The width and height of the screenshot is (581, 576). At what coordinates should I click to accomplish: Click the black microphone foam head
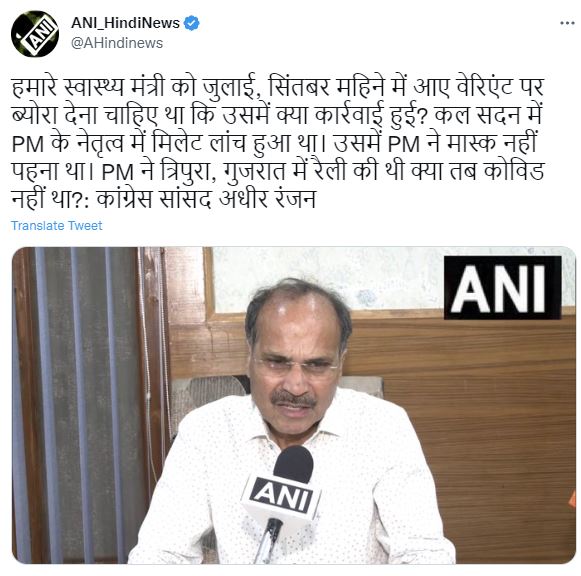pyautogui.click(x=293, y=464)
